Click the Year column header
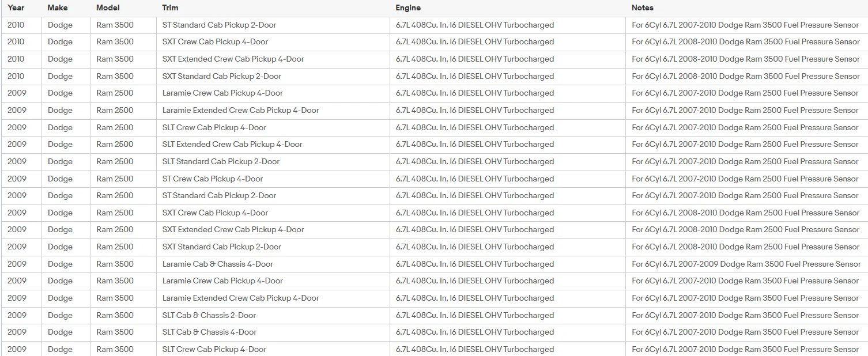This screenshot has width=868, height=356. click(16, 8)
